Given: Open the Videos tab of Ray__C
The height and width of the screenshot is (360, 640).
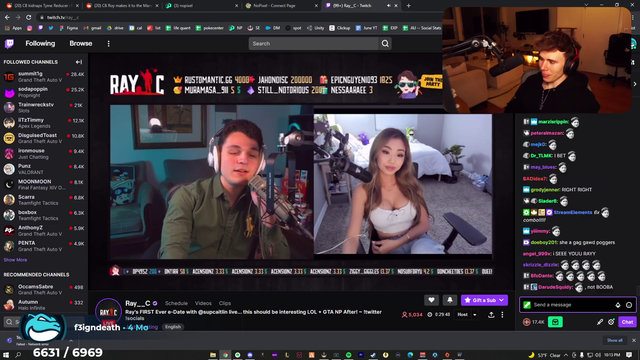Looking at the screenshot, I should point(203,303).
